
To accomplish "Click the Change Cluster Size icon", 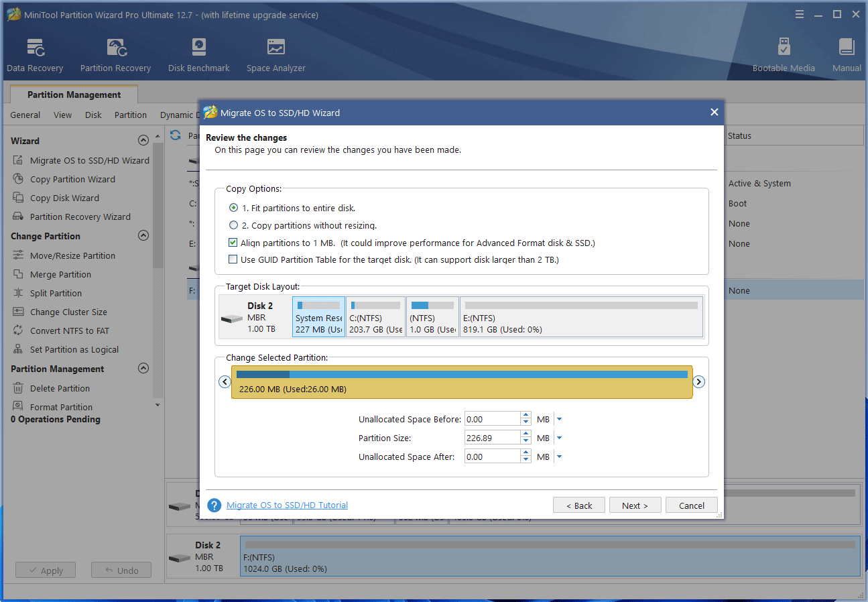I will 18,312.
